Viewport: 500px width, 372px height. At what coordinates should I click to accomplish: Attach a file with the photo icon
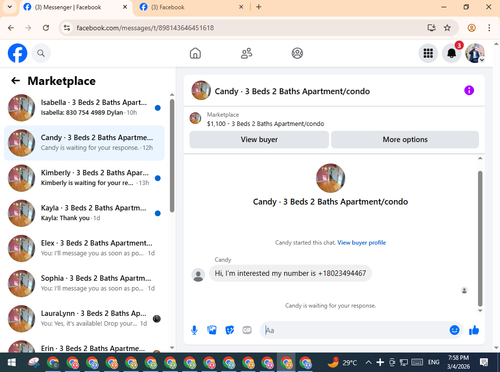(x=212, y=330)
